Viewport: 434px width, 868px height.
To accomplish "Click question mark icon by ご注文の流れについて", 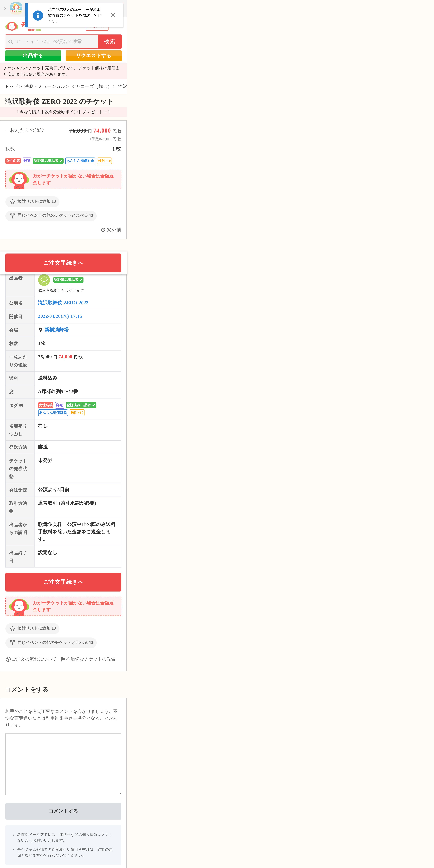I will (x=8, y=659).
